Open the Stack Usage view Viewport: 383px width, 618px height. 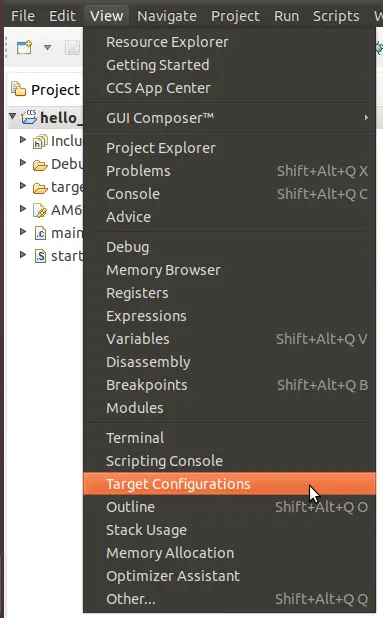point(229,530)
